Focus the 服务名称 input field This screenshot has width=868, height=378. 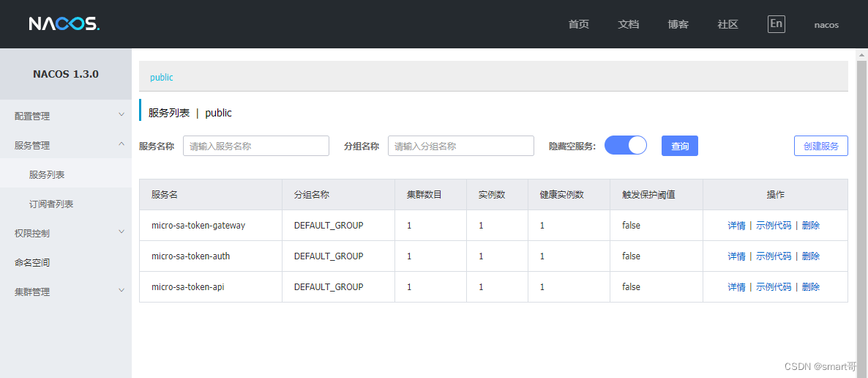click(256, 146)
